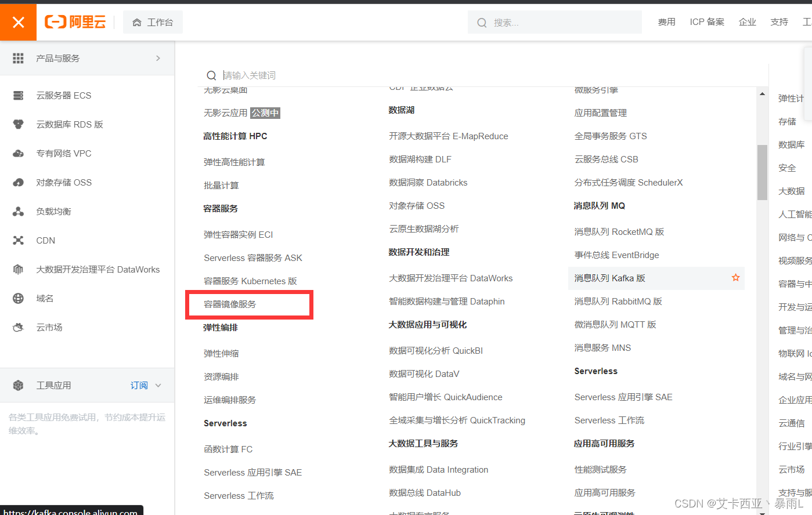The width and height of the screenshot is (812, 515).
Task: Click the 云数据库 RDS 版 icon
Action: pyautogui.click(x=18, y=124)
